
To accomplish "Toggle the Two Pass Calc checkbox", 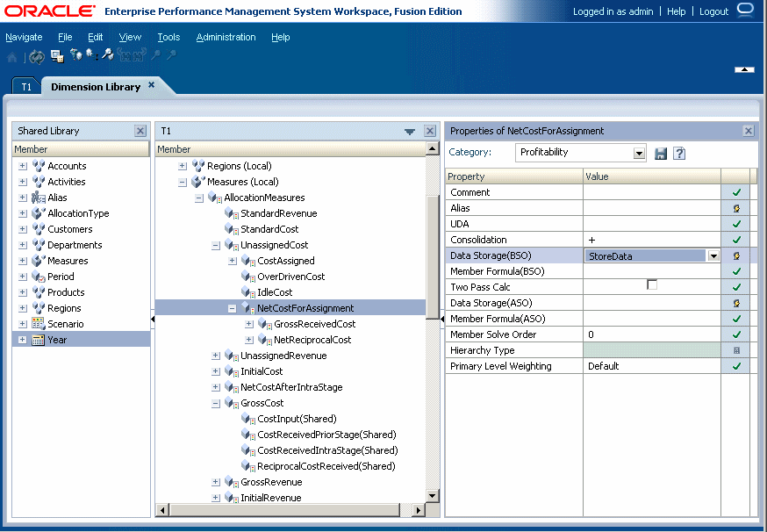I will (651, 284).
